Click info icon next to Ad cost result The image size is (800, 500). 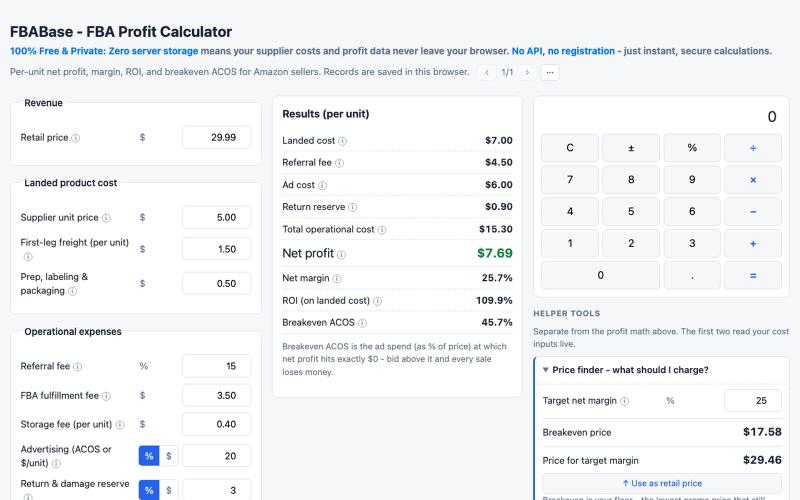[x=322, y=185]
